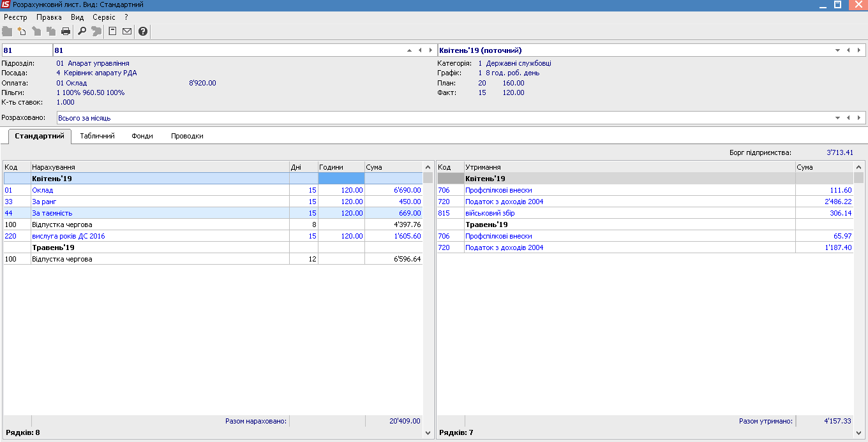Screen dimensions: 868x442
Task: Select the Стандартний tab
Action: tap(40, 136)
